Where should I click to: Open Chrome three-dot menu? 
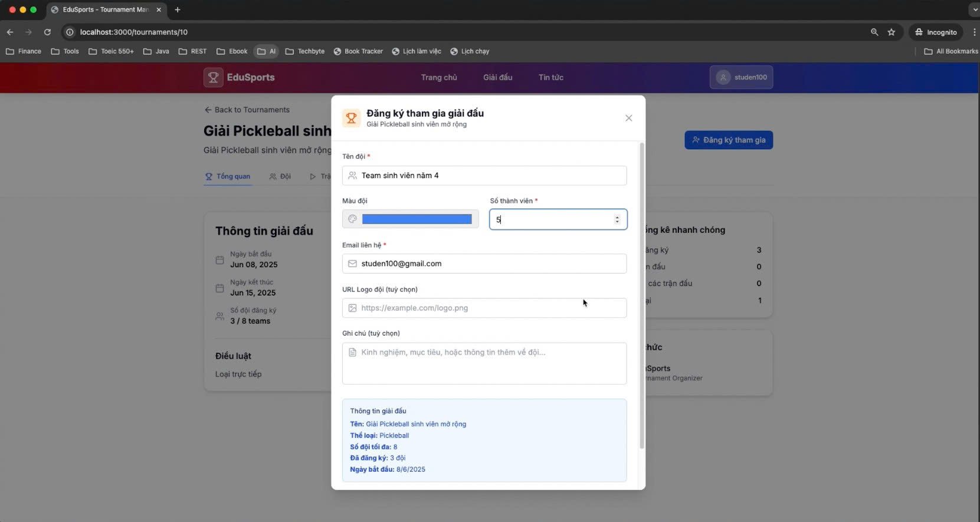click(x=974, y=32)
